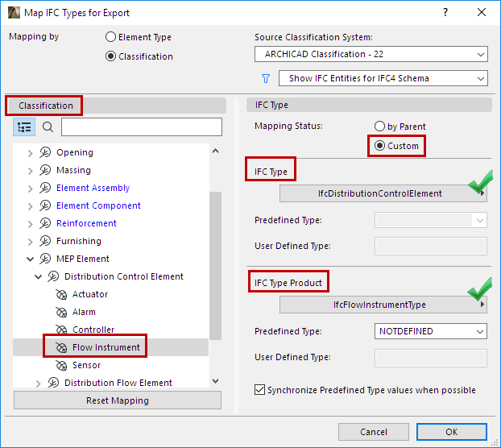Viewport: 501px width, 448px height.
Task: Open NOTDEFINED Predefined Type dropdown
Action: (430, 331)
